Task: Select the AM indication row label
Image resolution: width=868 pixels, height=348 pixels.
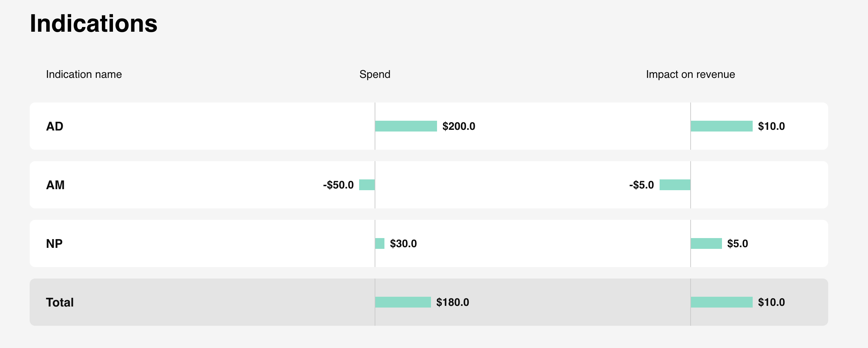Action: (55, 185)
